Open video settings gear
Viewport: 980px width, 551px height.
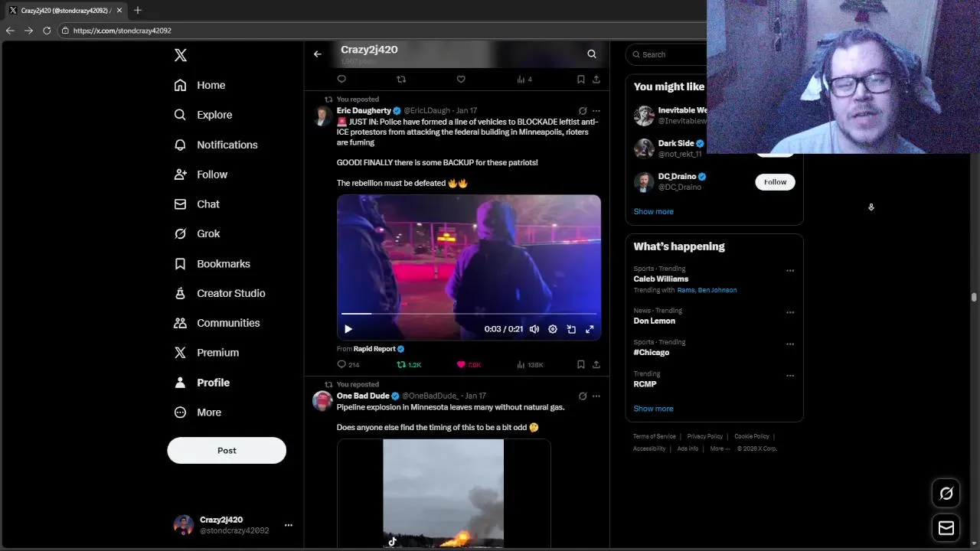tap(553, 329)
